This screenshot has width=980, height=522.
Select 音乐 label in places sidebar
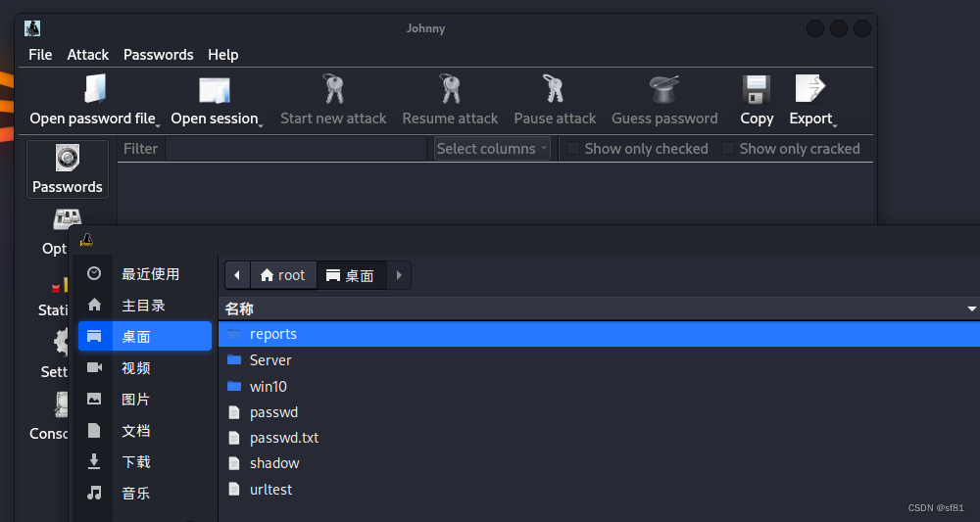coord(136,493)
